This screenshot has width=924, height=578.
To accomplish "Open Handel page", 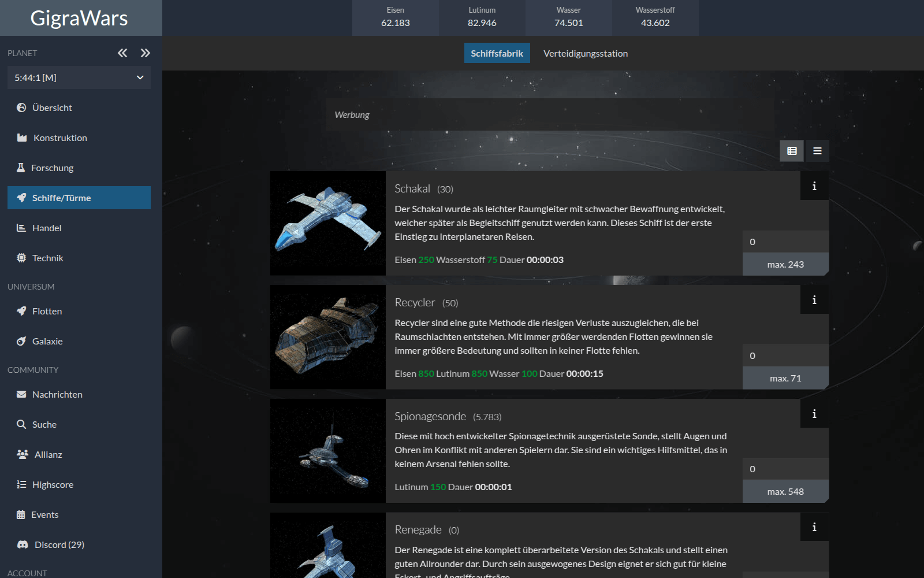I will coord(79,228).
